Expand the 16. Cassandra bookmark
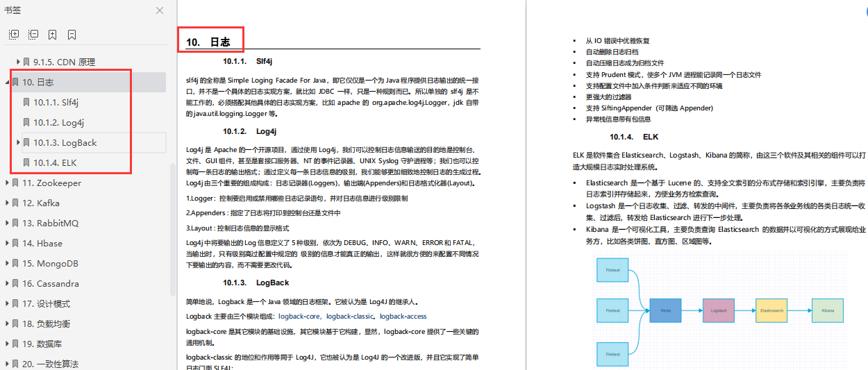868x370 pixels. pos(7,283)
